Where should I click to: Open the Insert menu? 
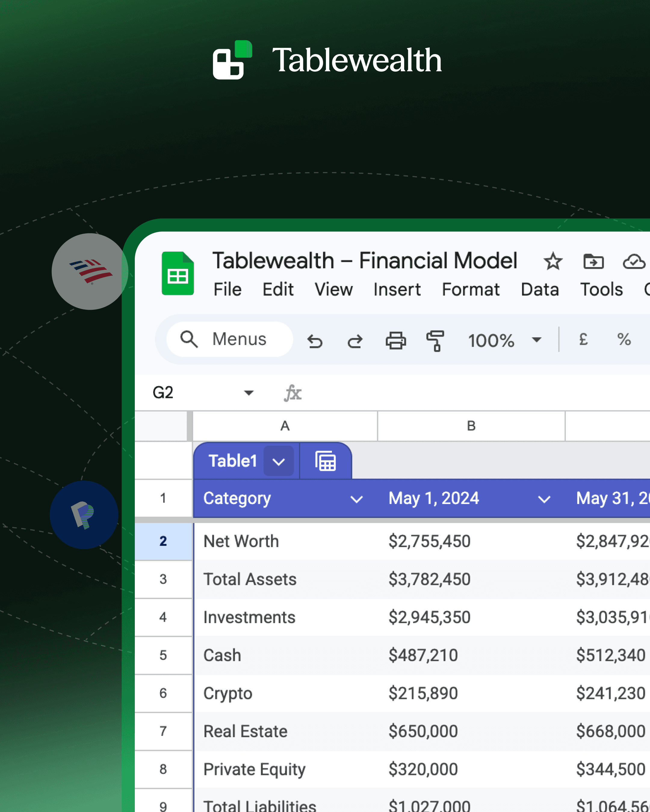click(x=397, y=290)
